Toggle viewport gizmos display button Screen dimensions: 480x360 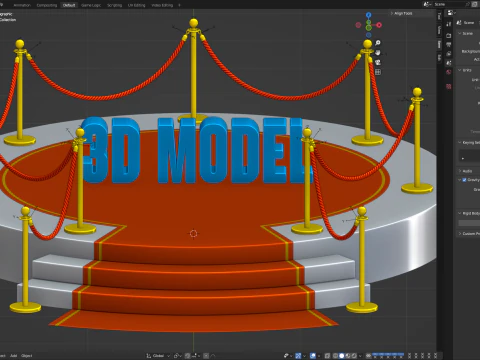(x=298, y=356)
